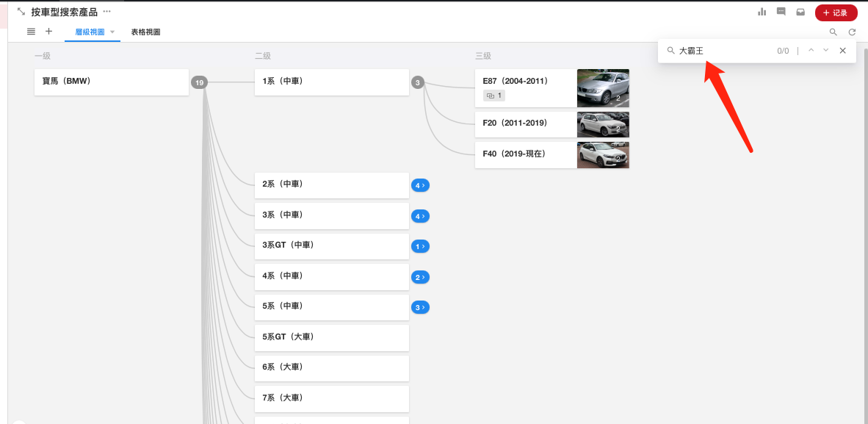Screen dimensions: 868x424
Task: Open the title's ellipsis options menu
Action: pyautogui.click(x=106, y=12)
